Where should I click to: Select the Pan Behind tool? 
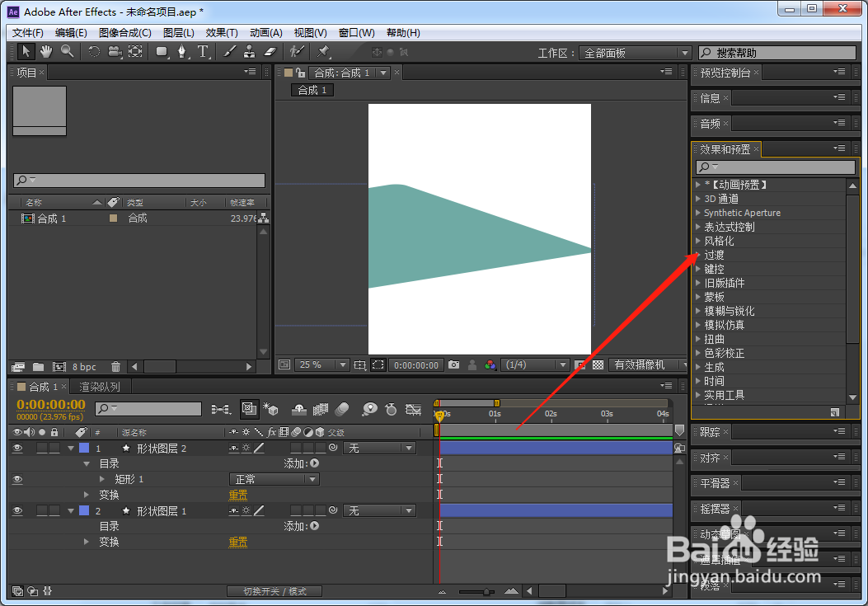135,52
